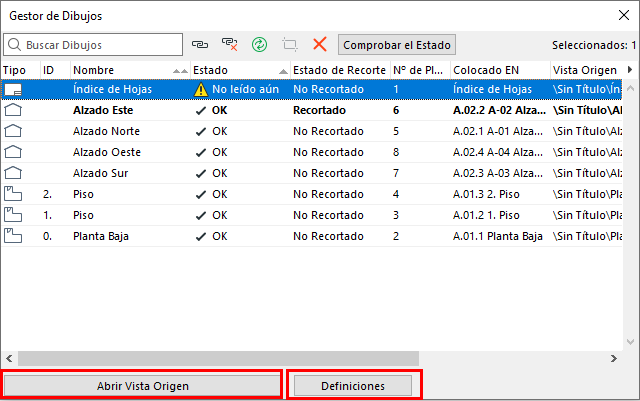The height and width of the screenshot is (401, 640).
Task: Click A.02.4 A-04 Alza... cell
Action: [498, 152]
